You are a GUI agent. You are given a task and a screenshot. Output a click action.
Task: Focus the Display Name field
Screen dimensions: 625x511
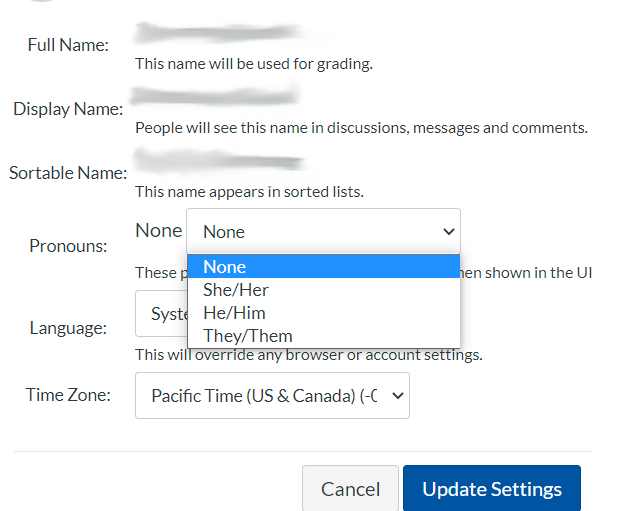(x=216, y=98)
